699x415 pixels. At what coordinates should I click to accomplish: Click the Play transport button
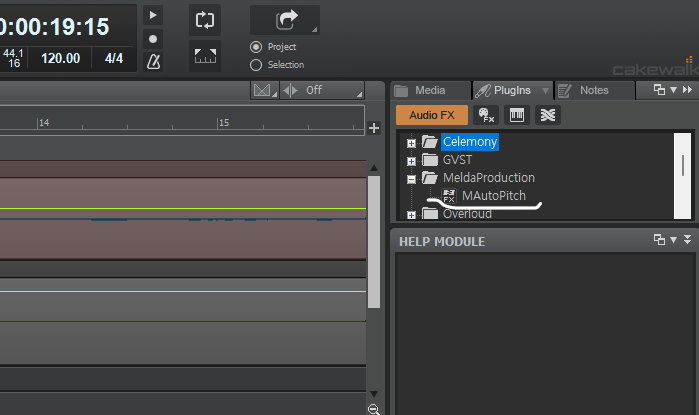click(153, 15)
